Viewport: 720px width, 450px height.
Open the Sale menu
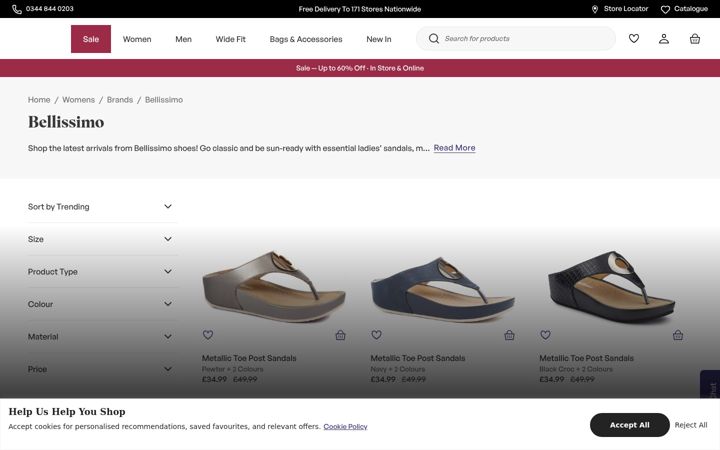click(x=91, y=39)
